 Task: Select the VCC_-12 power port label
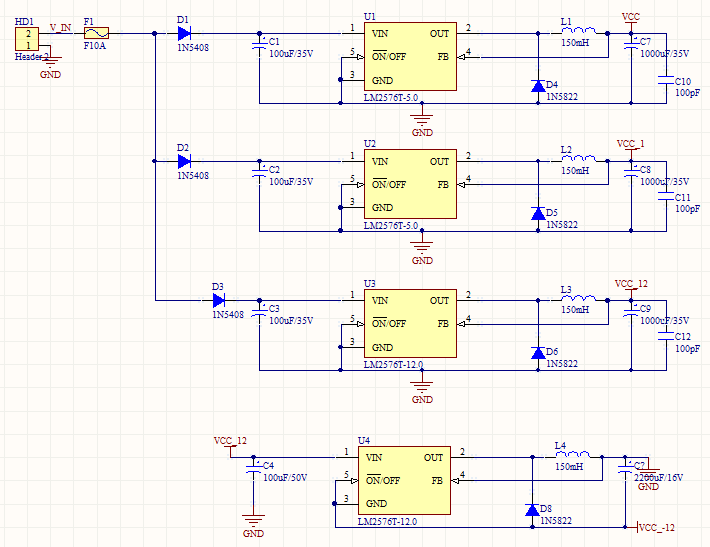(657, 528)
